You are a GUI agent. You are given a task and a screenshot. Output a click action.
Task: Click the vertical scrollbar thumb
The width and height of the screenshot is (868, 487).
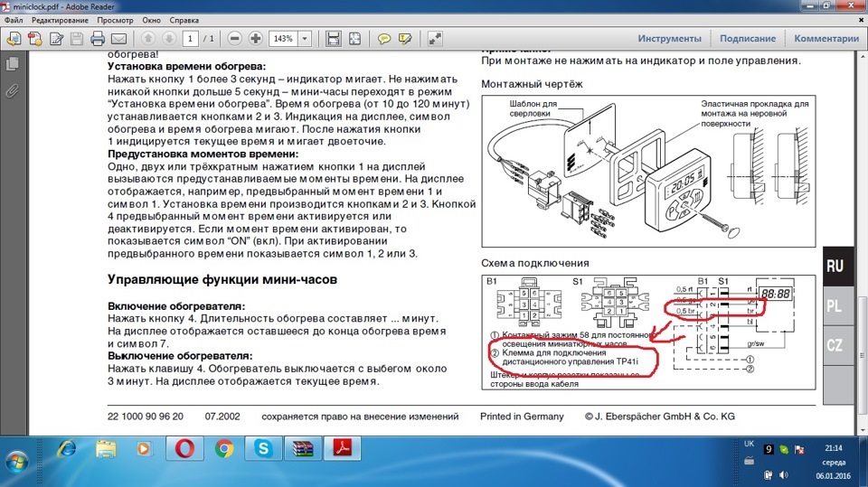863,355
